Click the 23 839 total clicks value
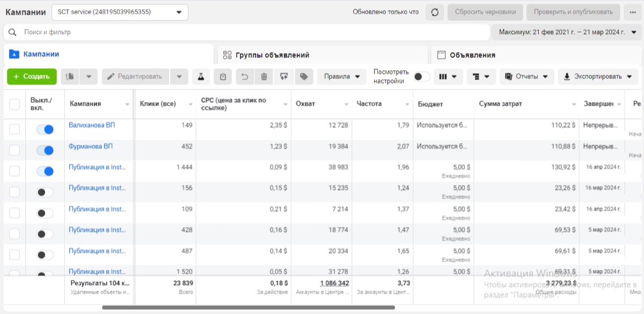 pos(182,283)
